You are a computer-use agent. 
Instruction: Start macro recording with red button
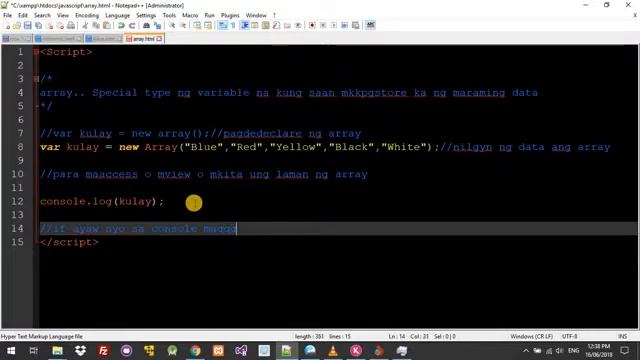pyautogui.click(x=312, y=25)
